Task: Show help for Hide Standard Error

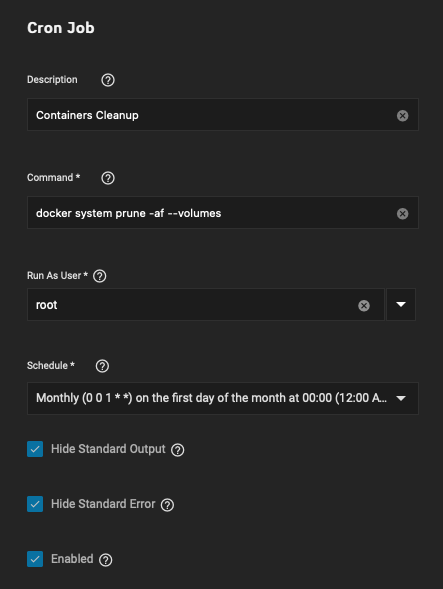Action: [x=167, y=505]
